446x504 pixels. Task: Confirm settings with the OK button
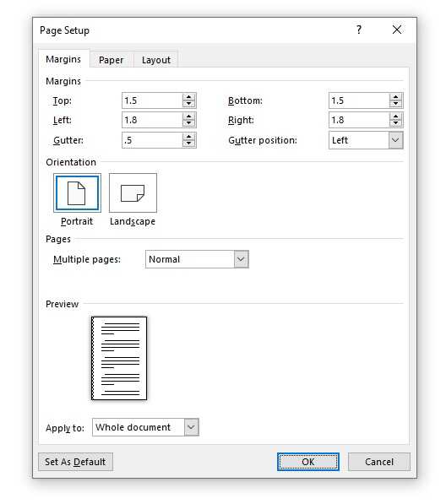point(308,462)
